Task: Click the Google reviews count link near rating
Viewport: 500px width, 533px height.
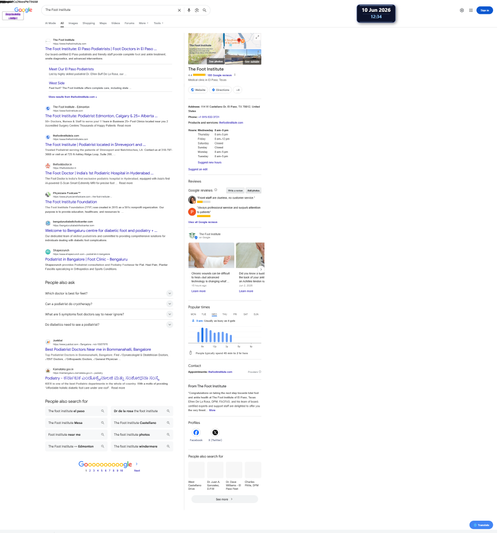Action: [220, 75]
